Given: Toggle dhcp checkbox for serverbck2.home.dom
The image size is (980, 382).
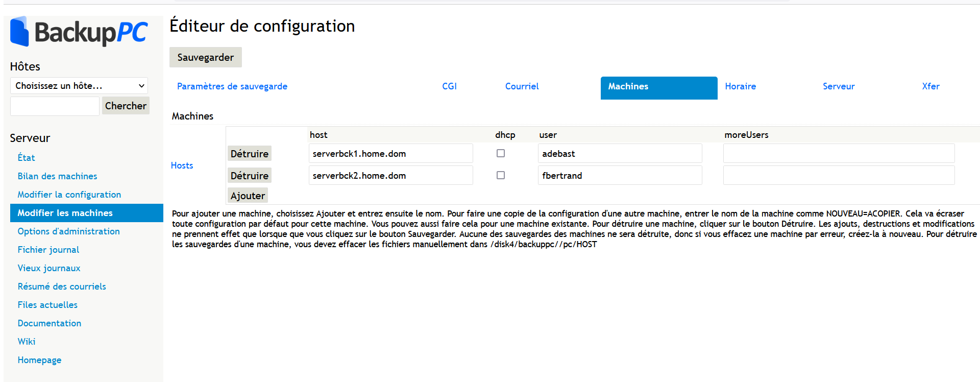Looking at the screenshot, I should [x=501, y=175].
